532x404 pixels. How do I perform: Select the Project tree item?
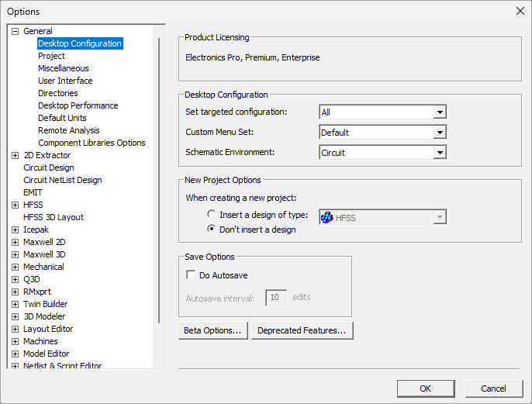(51, 56)
